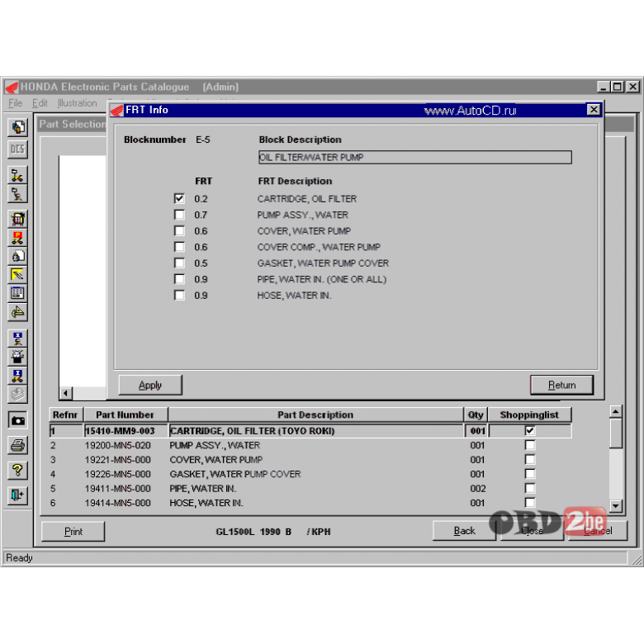Click the triangle ruler arrow icon
644x644 pixels.
coord(17,312)
